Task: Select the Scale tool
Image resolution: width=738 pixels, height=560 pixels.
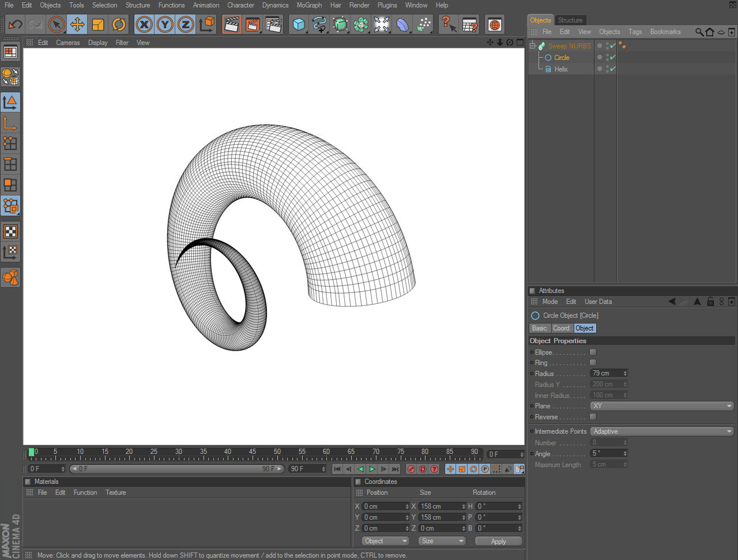Action: coord(97,25)
